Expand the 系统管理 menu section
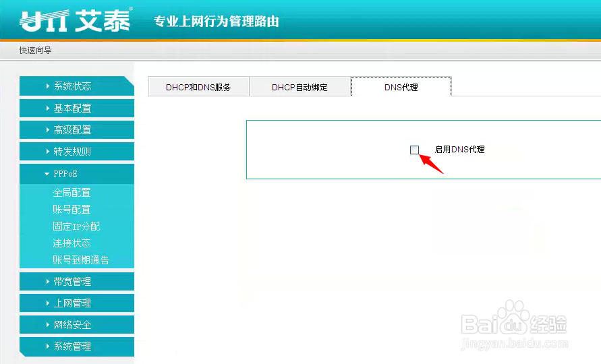 coord(77,346)
